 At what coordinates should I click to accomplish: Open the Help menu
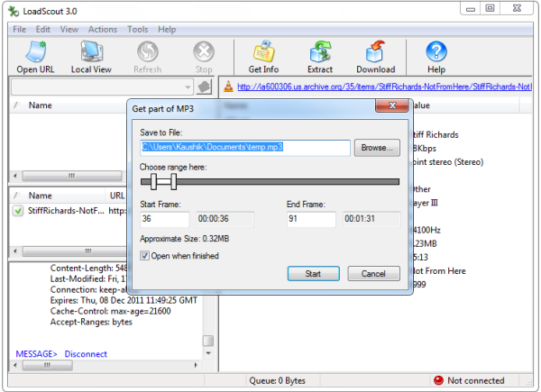(x=167, y=30)
